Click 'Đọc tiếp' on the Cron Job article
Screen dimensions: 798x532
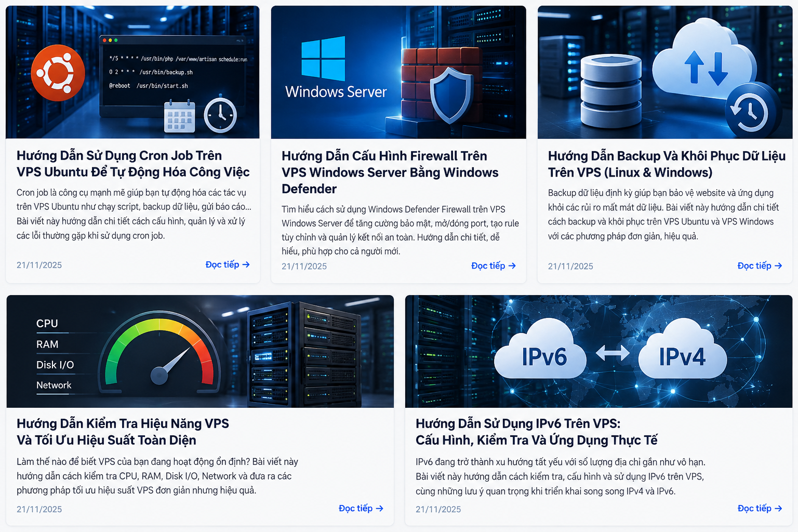click(x=228, y=264)
